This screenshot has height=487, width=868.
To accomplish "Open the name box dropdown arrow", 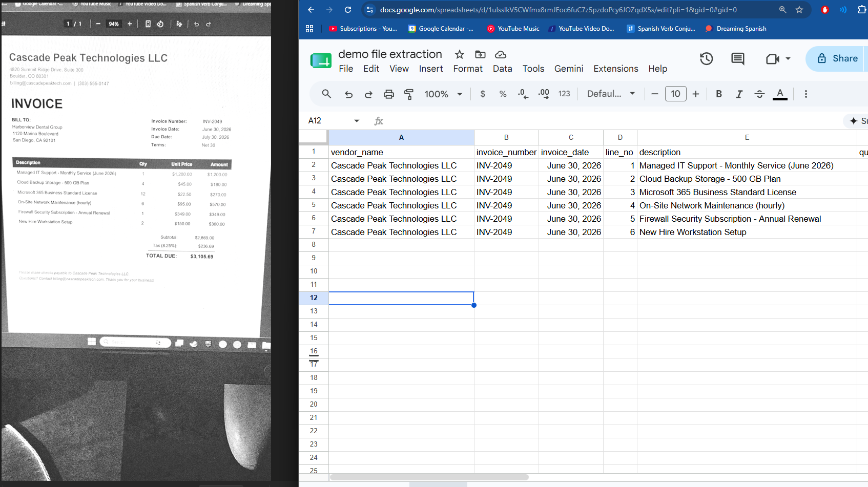I will [357, 121].
